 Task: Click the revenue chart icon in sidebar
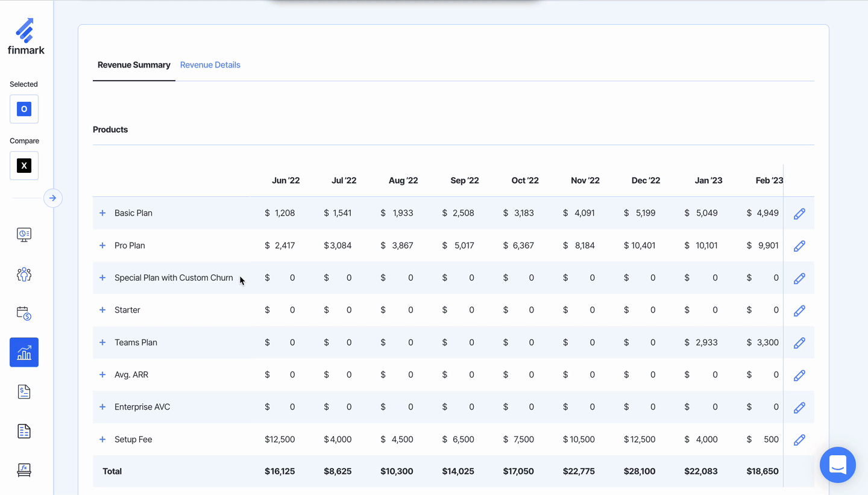tap(24, 352)
